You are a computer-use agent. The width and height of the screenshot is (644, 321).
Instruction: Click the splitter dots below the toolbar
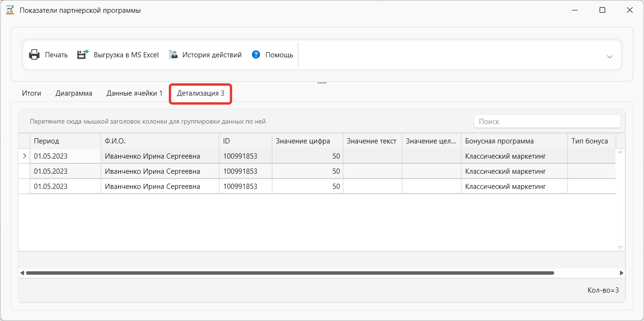pos(322,83)
